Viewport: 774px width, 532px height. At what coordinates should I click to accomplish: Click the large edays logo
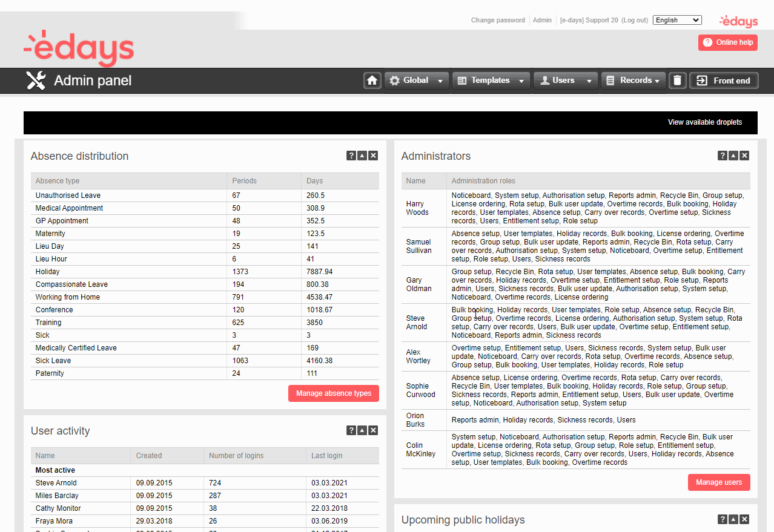pos(79,48)
